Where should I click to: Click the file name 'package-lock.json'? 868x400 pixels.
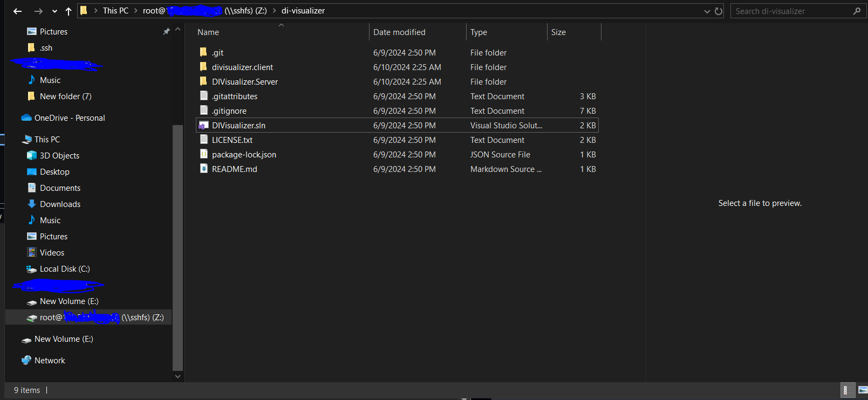tap(244, 155)
